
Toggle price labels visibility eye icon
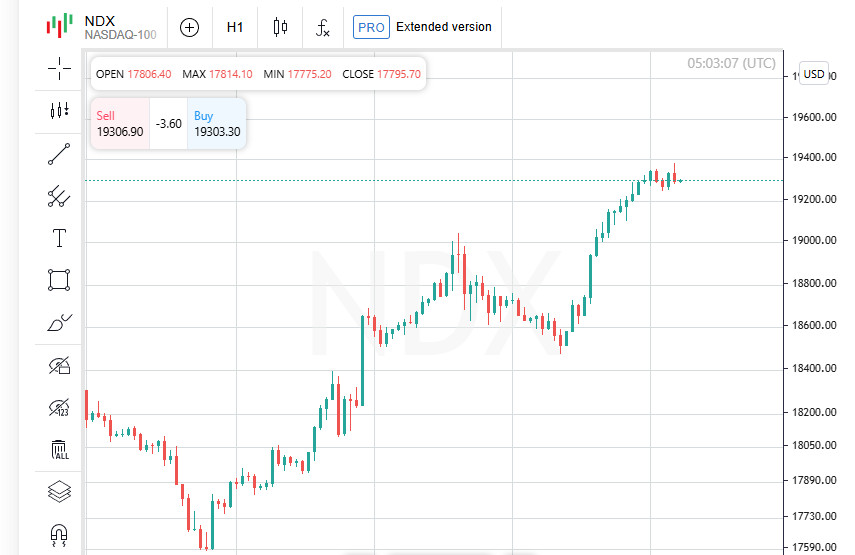59,407
